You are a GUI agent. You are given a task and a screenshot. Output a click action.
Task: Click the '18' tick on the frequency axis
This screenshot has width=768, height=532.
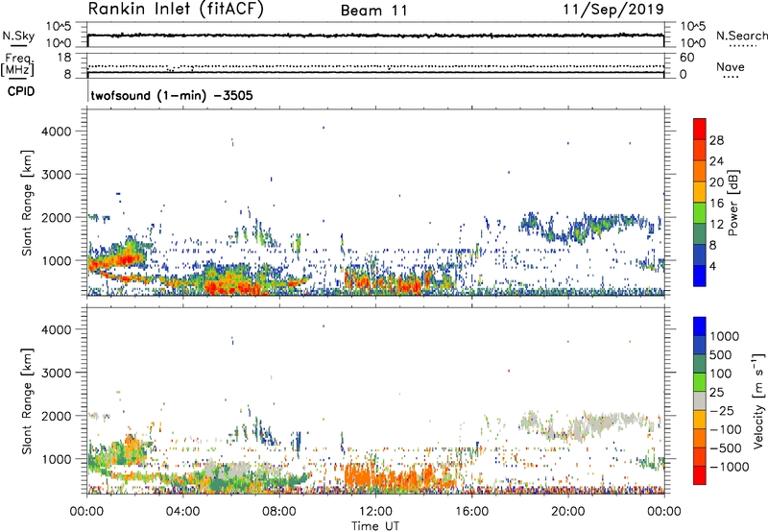64,58
